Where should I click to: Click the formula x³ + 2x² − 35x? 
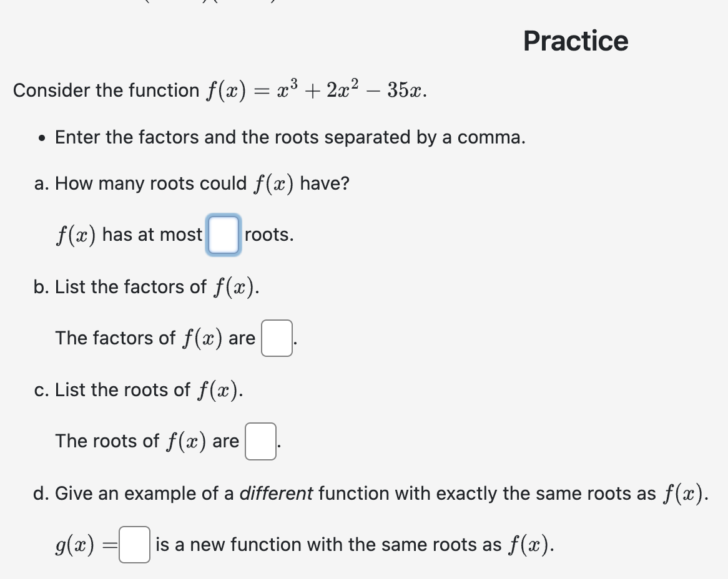coord(352,90)
